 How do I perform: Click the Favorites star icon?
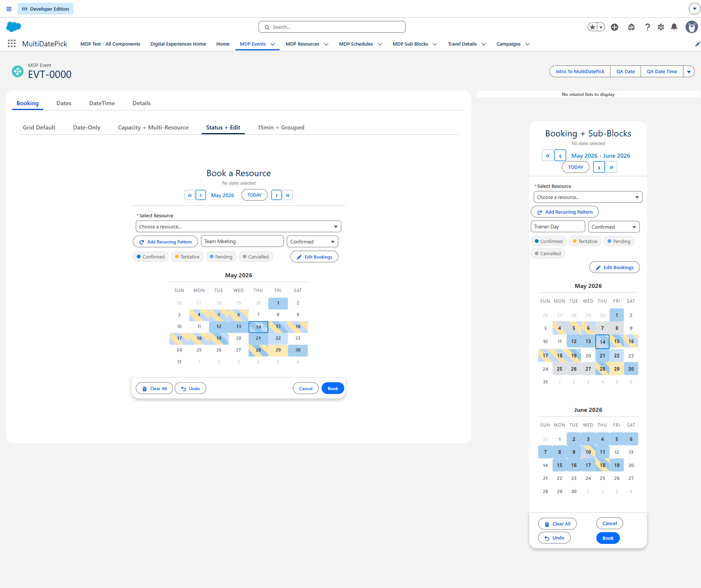pos(592,27)
